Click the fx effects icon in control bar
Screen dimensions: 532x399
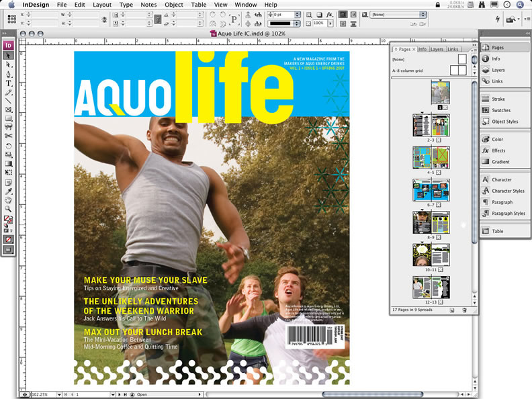pos(329,15)
